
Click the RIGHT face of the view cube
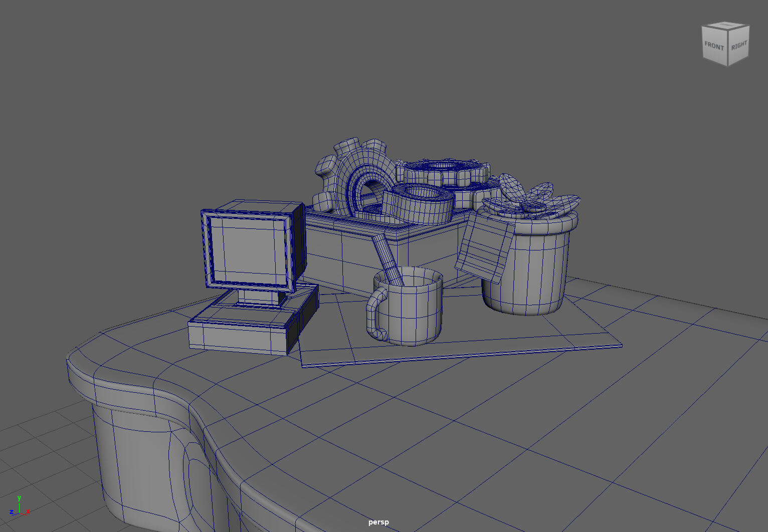[738, 46]
